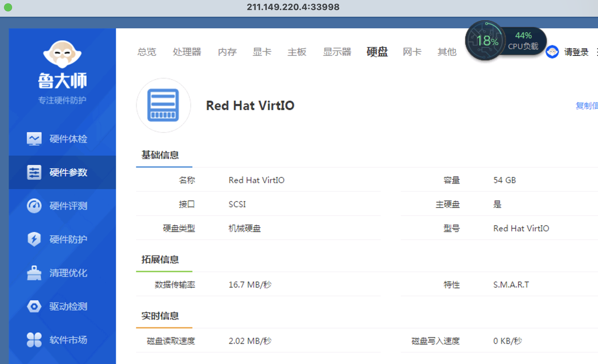Click the transfer rate 16.7 MB/秒

(x=250, y=285)
